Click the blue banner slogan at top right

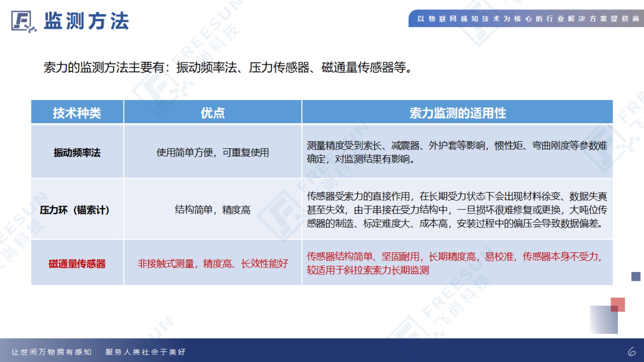(527, 19)
